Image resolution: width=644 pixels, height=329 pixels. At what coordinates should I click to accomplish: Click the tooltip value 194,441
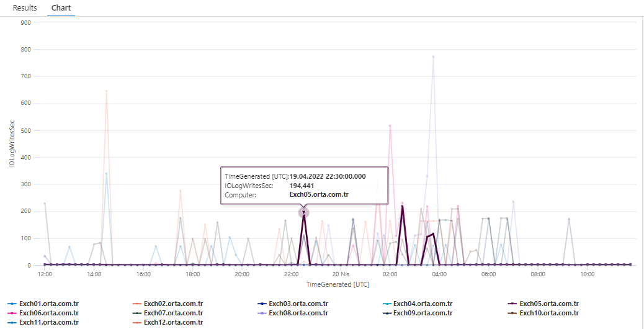coord(302,186)
